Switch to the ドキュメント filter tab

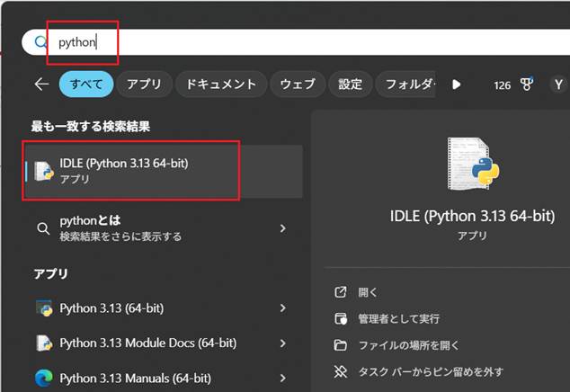click(221, 85)
